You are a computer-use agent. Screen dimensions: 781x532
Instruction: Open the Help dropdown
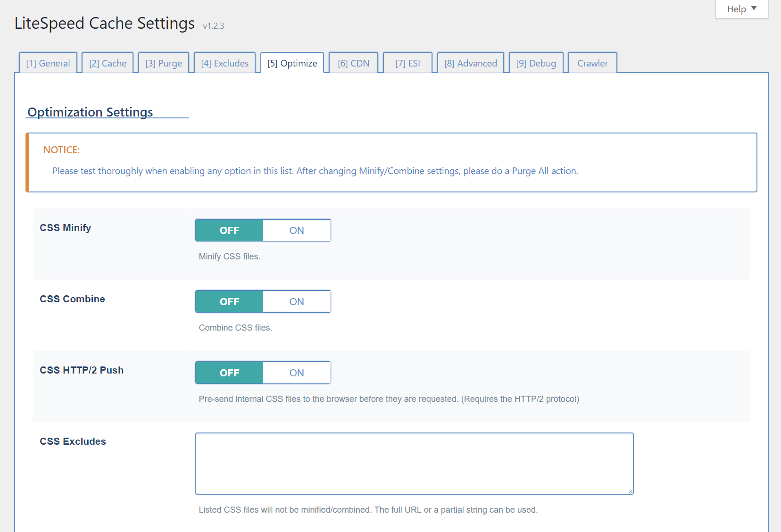[741, 9]
